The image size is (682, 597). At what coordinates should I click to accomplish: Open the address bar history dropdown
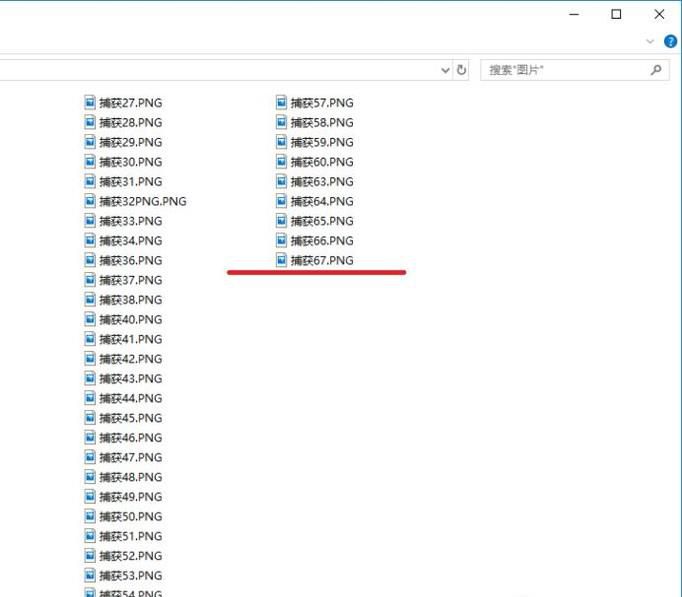pyautogui.click(x=446, y=70)
